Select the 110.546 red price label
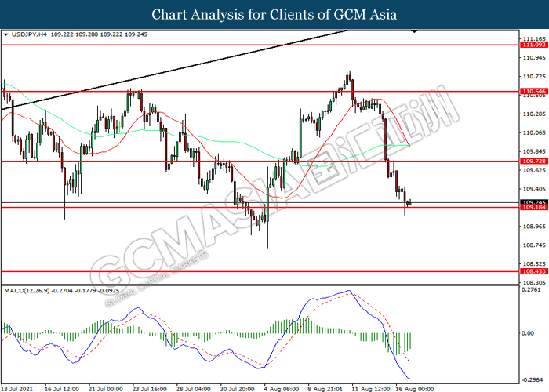Viewport: 549px width, 392px height. 533,92
